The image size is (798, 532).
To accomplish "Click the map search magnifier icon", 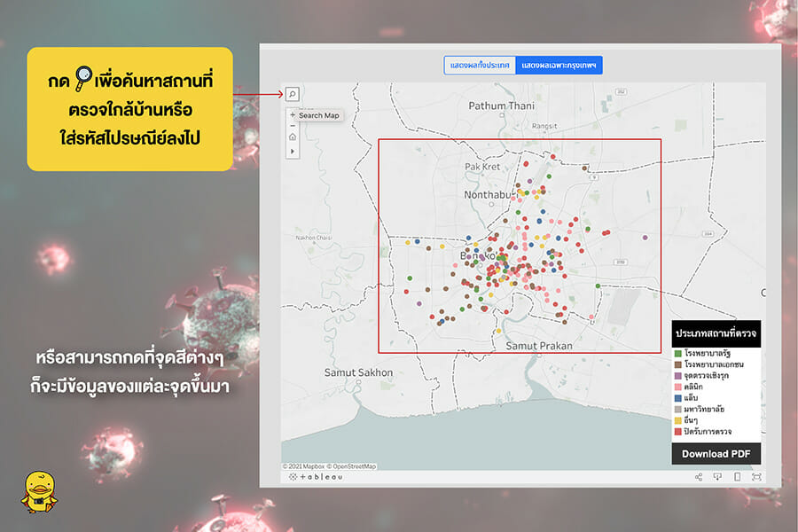I will click(x=293, y=94).
